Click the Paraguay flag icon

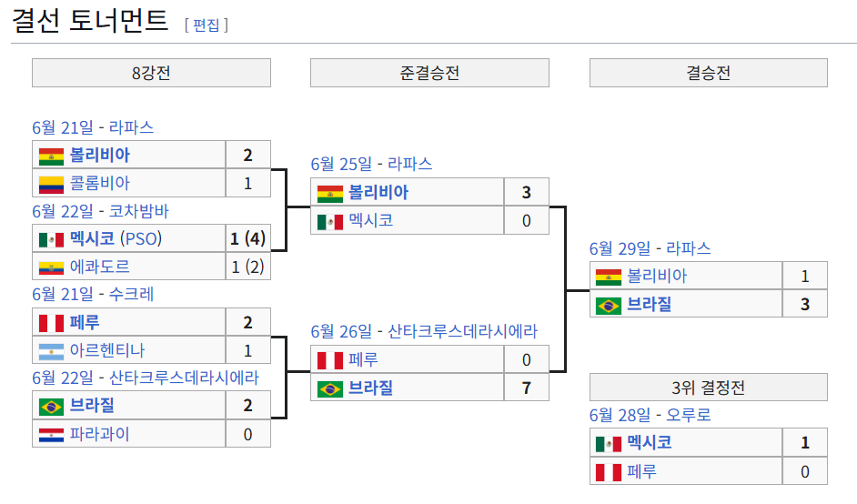coord(51,435)
